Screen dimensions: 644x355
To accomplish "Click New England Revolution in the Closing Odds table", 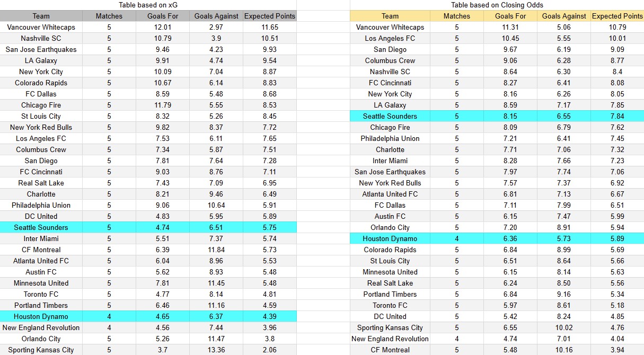I will point(390,339).
